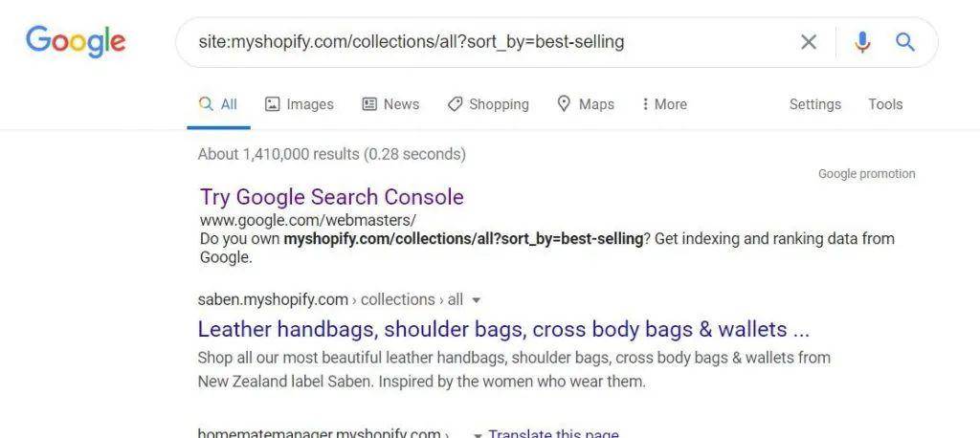Click the Google logo
Screen dimensions: 980x438
[76, 42]
